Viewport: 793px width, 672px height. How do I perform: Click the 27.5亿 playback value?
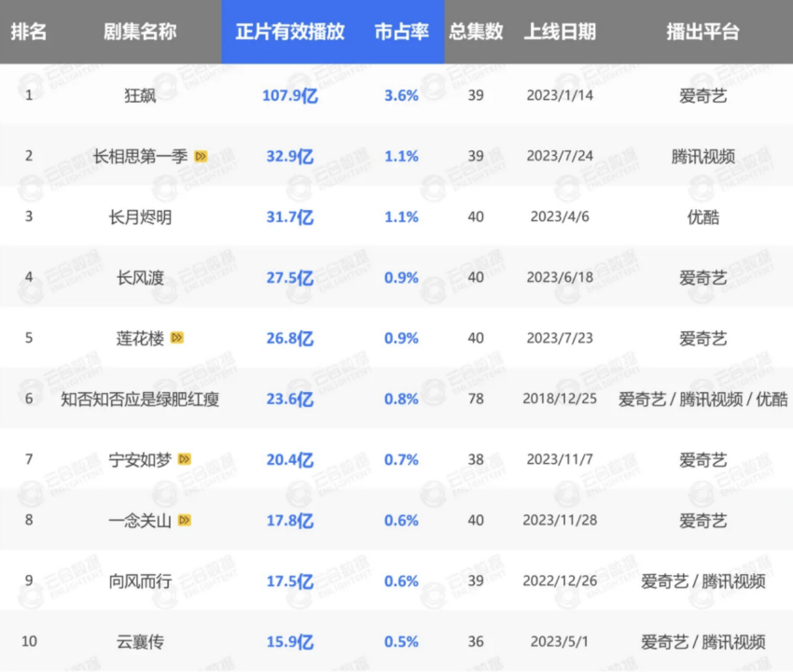click(x=290, y=277)
